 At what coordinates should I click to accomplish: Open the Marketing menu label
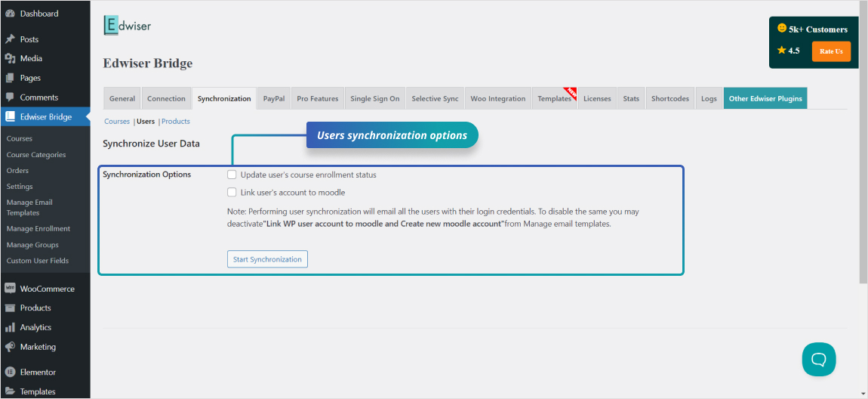coord(38,346)
